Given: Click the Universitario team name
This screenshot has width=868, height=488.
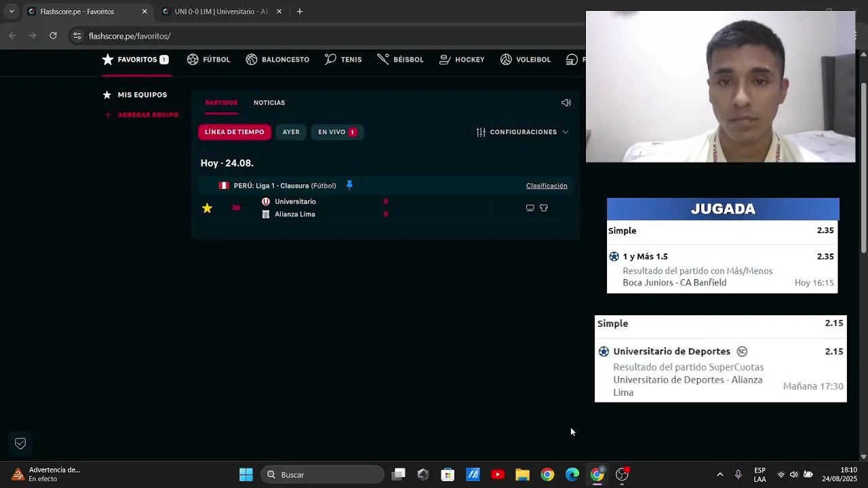Looking at the screenshot, I should coord(295,201).
